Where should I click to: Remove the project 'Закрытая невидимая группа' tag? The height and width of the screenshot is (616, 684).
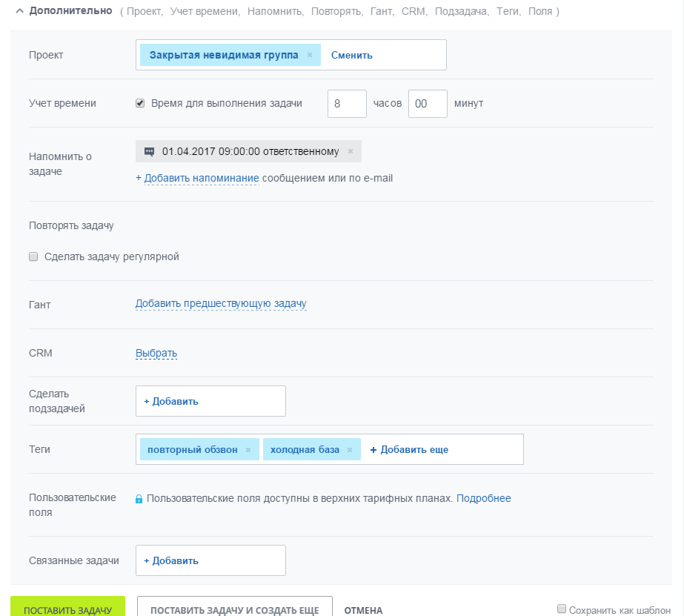click(x=310, y=55)
